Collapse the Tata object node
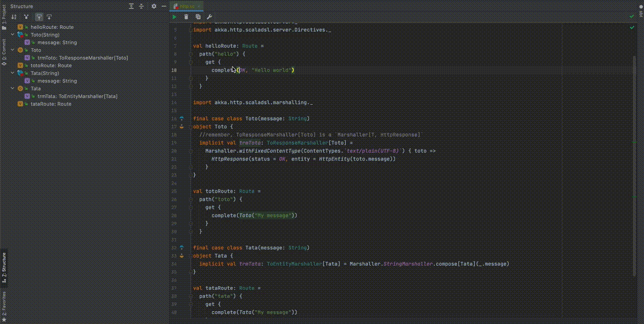644x324 pixels. pos(12,89)
